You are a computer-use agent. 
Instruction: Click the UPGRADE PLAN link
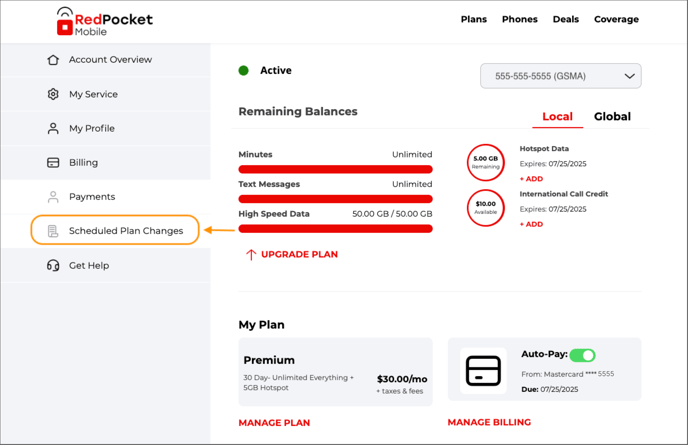(x=299, y=255)
